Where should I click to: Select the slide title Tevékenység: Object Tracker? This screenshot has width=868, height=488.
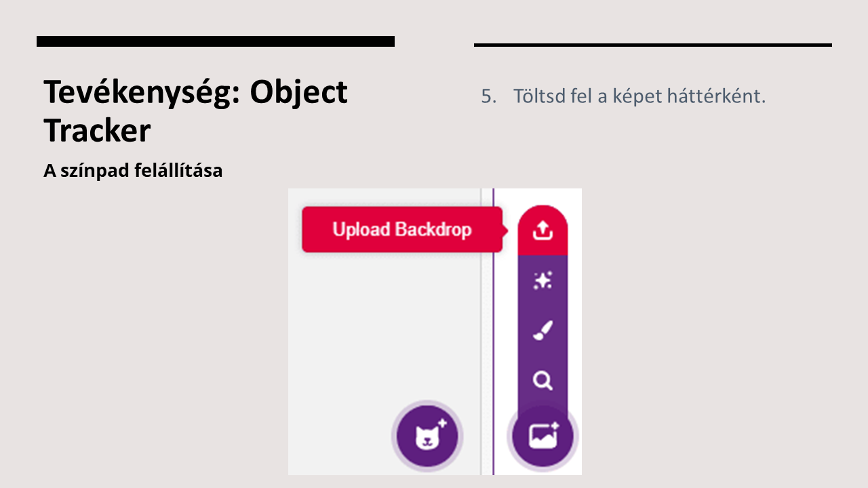coord(195,111)
